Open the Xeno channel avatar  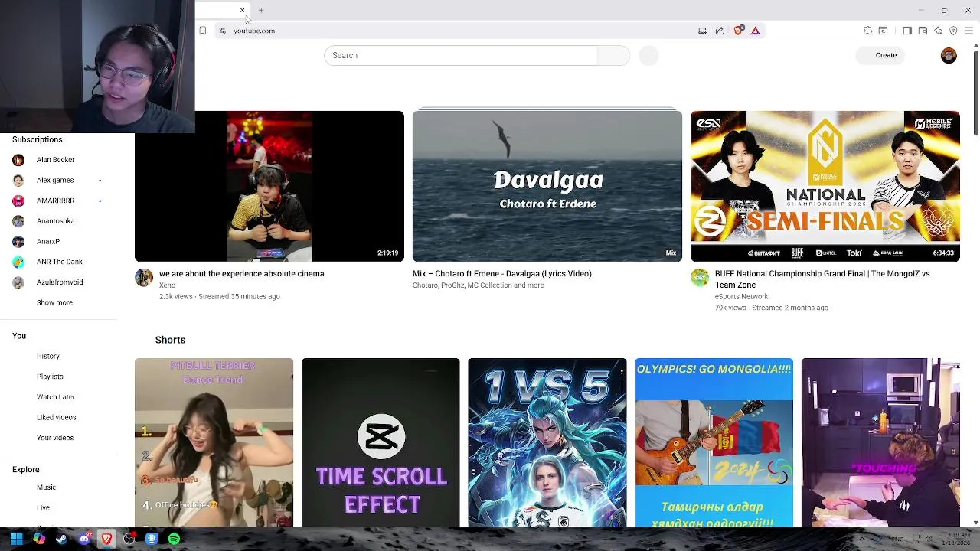(x=144, y=277)
